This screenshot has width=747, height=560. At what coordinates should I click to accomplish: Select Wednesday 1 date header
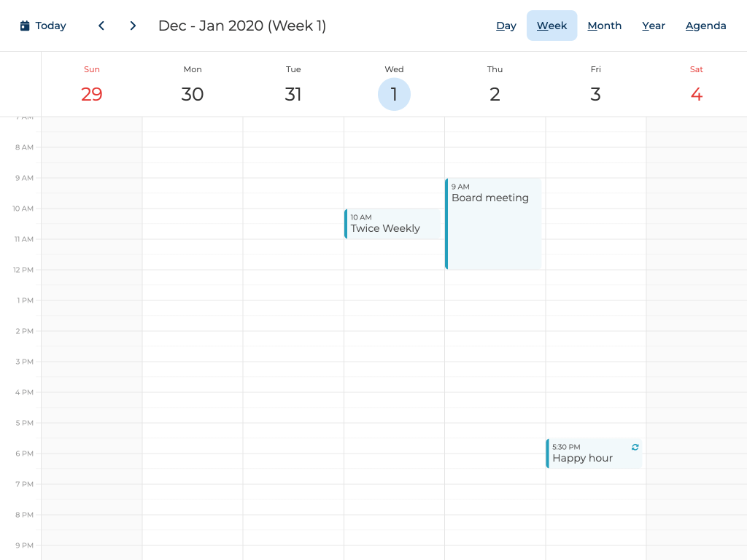click(x=394, y=94)
